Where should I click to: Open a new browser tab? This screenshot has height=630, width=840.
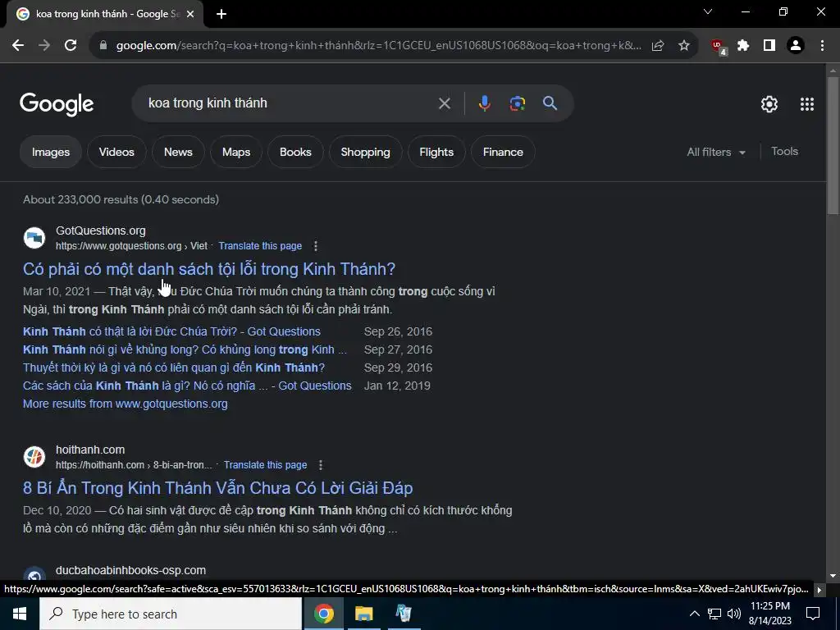tap(221, 14)
